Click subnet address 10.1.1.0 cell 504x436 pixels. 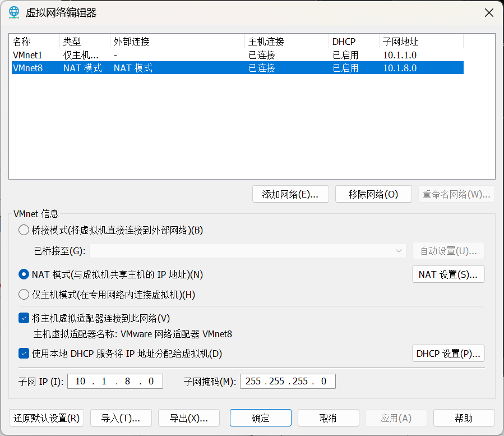400,55
